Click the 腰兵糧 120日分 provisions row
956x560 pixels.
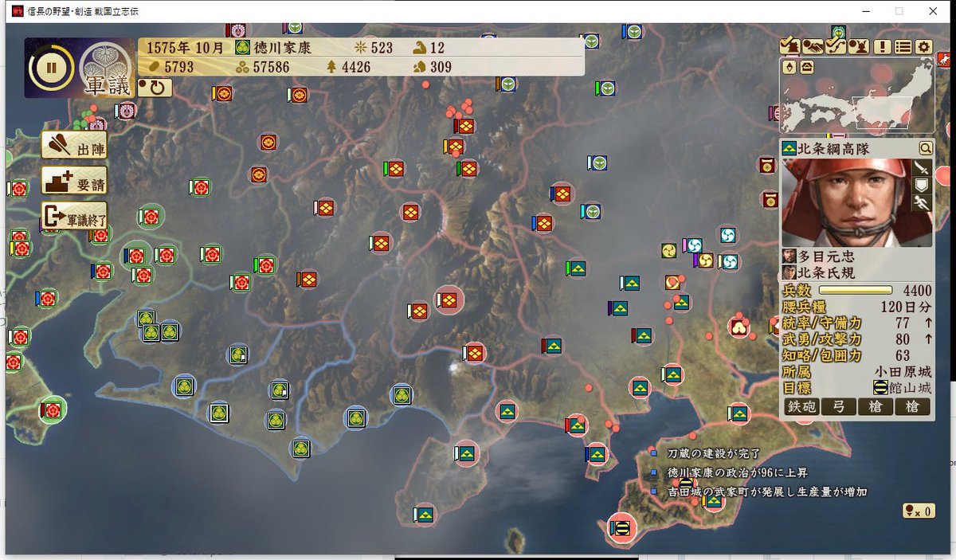tap(857, 307)
